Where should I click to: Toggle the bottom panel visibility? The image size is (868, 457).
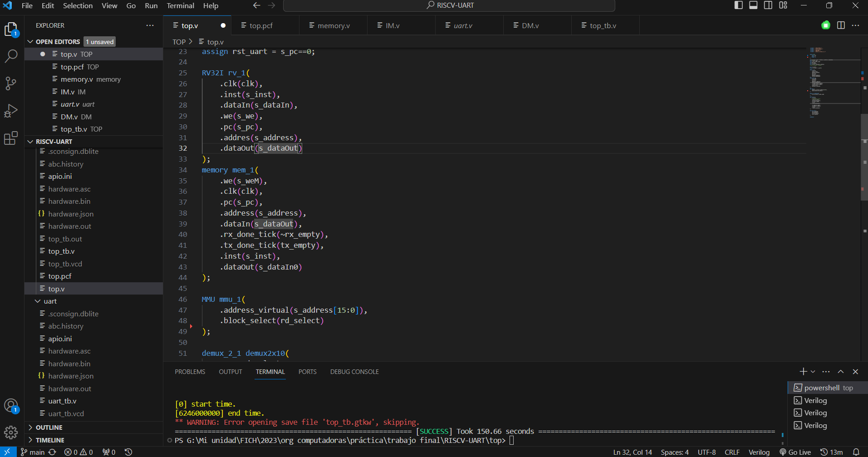753,5
